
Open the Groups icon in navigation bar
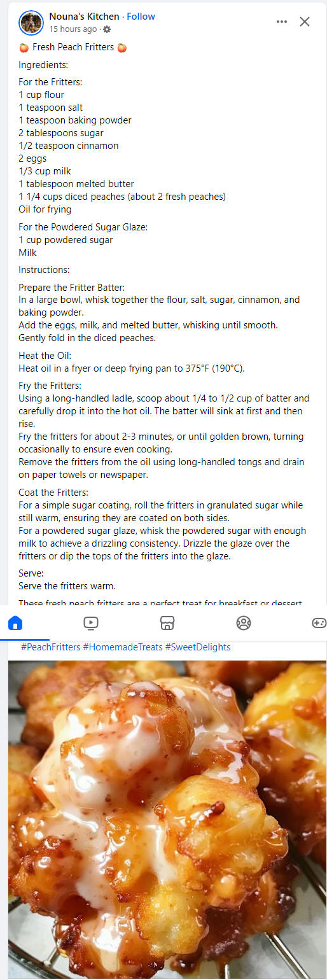244,623
